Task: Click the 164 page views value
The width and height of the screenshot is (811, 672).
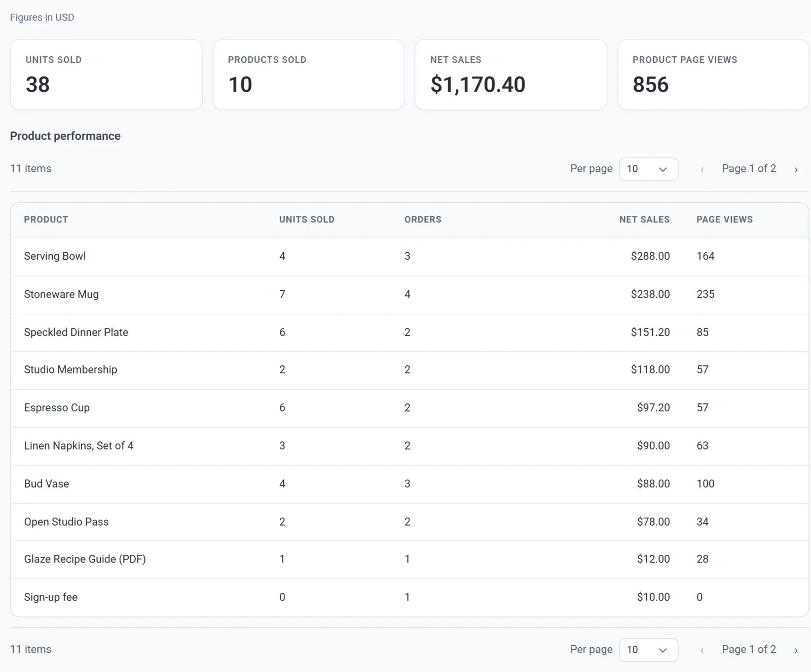Action: (706, 256)
